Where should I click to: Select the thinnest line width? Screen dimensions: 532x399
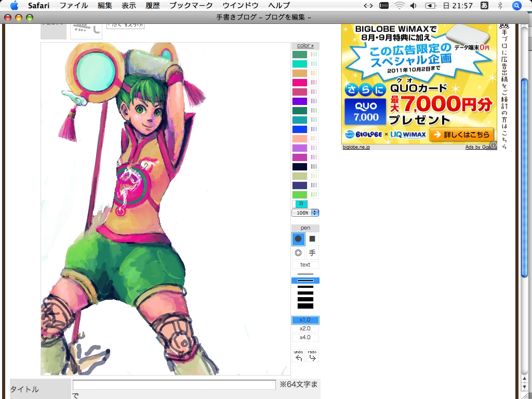(305, 274)
